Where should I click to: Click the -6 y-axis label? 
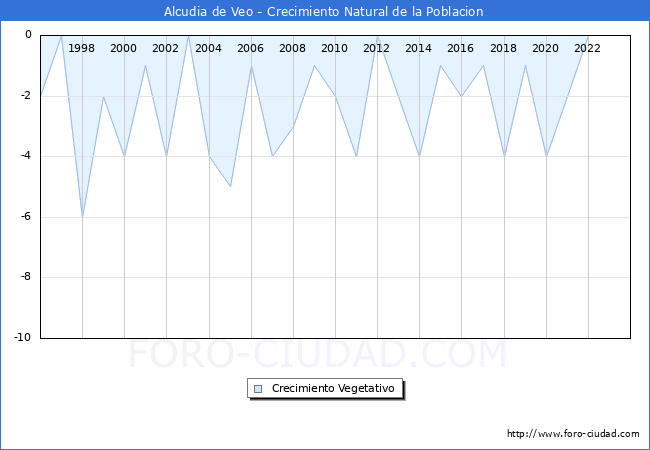(x=26, y=216)
